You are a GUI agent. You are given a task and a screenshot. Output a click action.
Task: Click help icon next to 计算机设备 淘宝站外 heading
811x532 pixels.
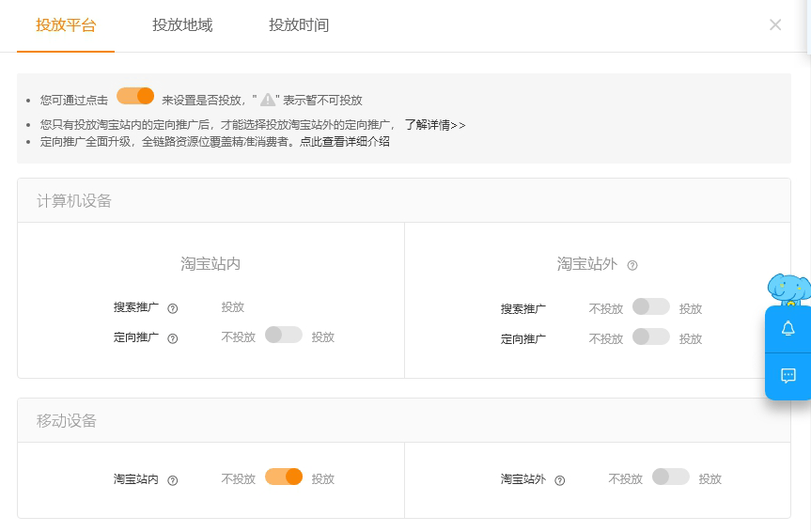632,265
